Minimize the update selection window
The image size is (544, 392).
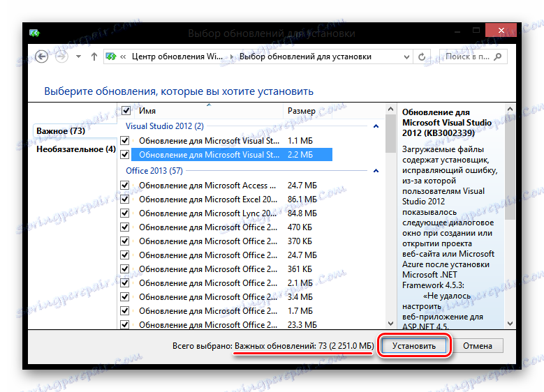(x=457, y=31)
